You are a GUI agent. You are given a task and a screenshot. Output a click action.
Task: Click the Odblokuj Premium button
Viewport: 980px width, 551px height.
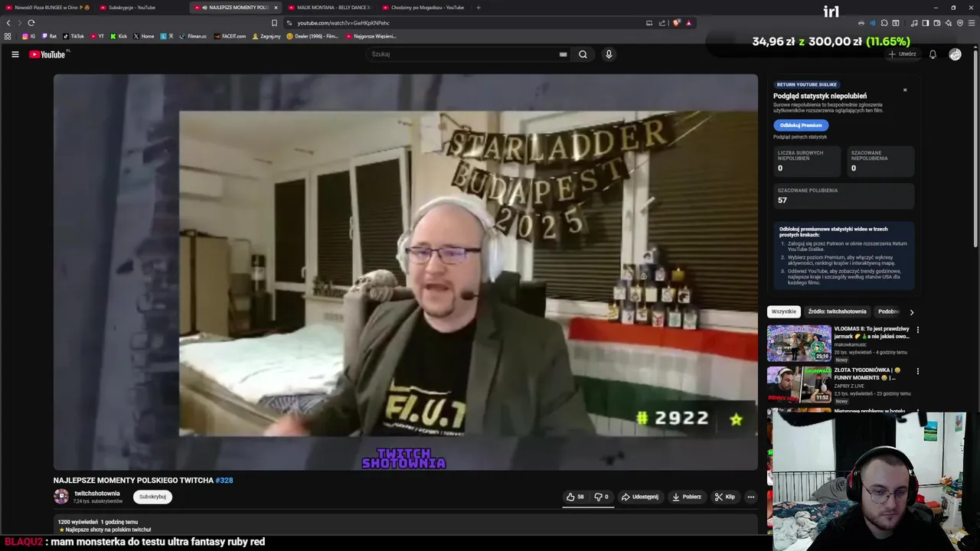tap(801, 126)
